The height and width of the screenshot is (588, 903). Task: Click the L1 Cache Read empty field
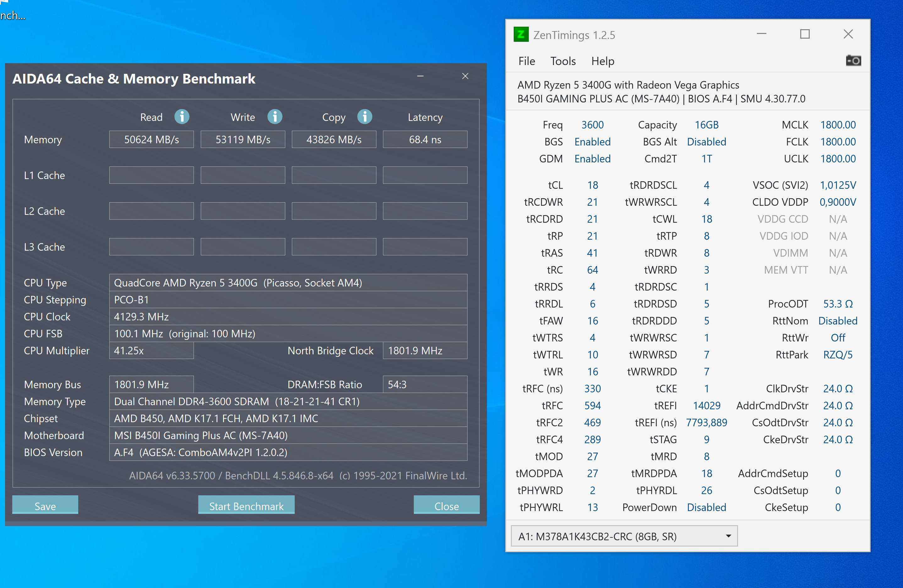[x=151, y=175]
